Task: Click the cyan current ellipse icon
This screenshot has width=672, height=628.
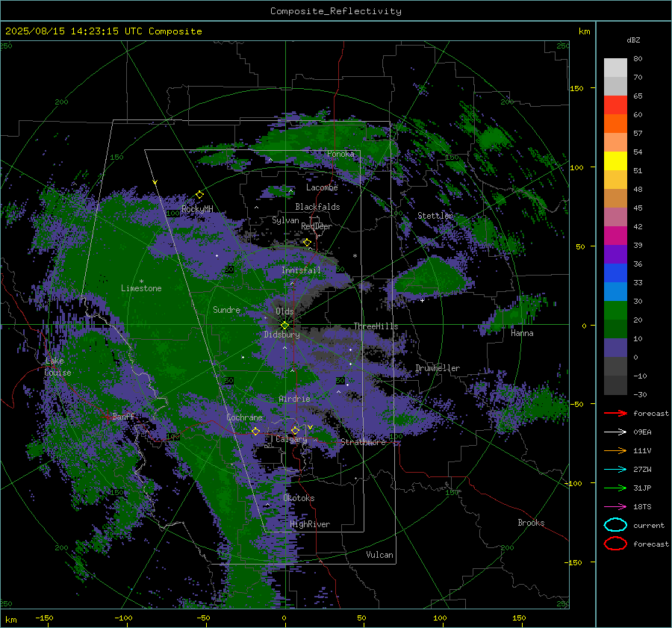Action: [615, 525]
